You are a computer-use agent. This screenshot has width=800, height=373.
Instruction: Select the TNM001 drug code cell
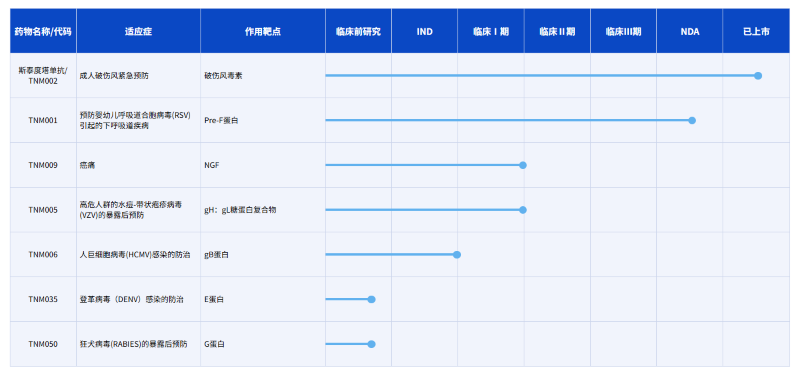43,120
